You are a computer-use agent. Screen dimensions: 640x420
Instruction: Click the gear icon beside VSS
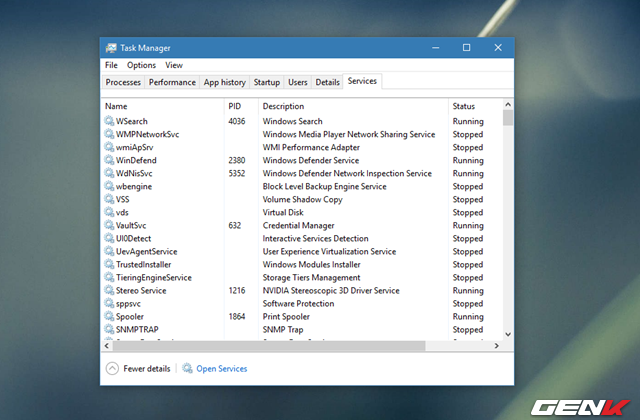109,199
